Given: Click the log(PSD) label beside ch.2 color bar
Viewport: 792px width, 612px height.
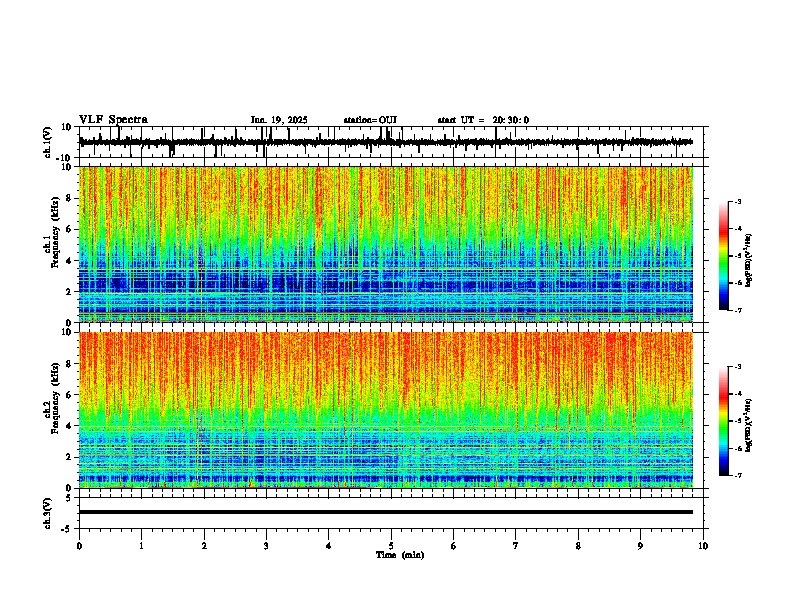Looking at the screenshot, I should (x=749, y=425).
